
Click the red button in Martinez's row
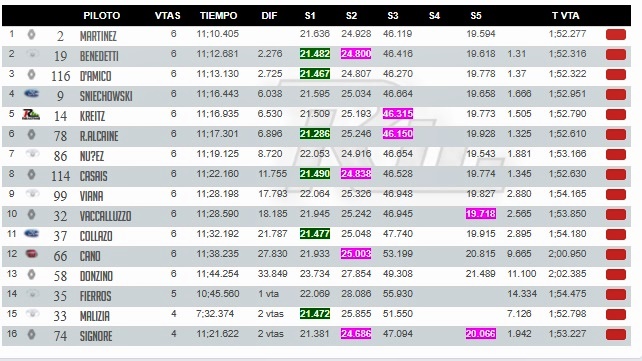coord(616,35)
